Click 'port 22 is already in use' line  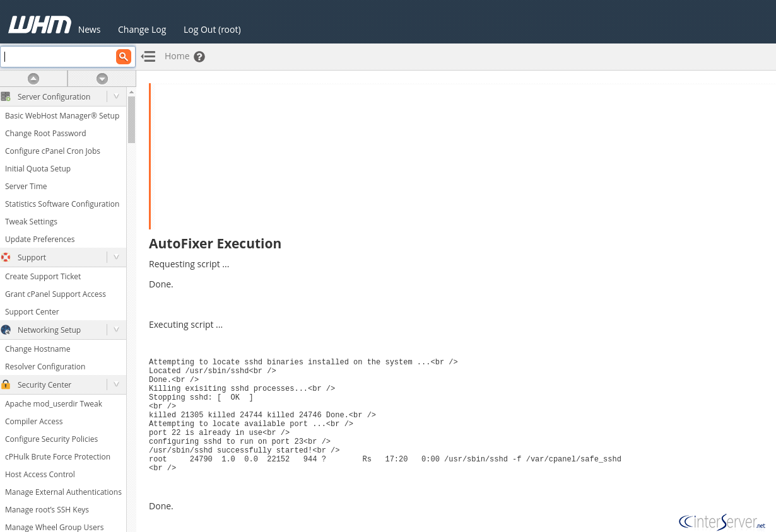pyautogui.click(x=219, y=432)
